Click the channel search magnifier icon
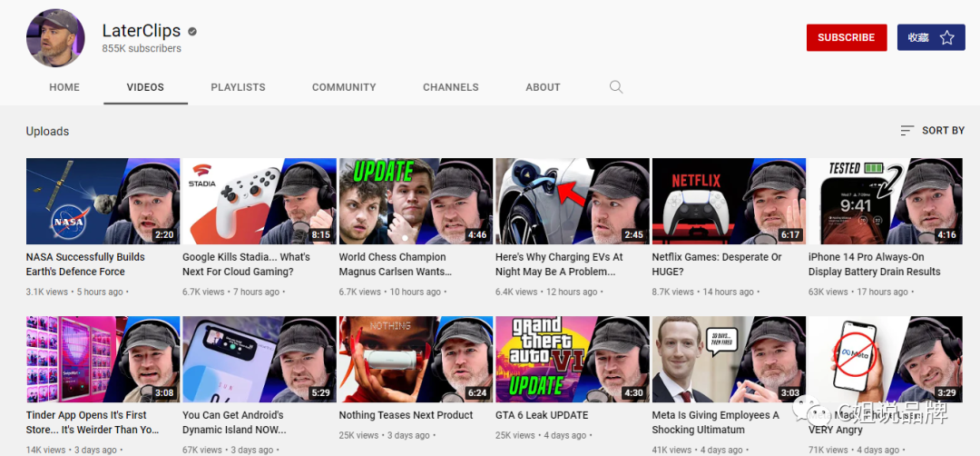The image size is (980, 456). point(616,87)
